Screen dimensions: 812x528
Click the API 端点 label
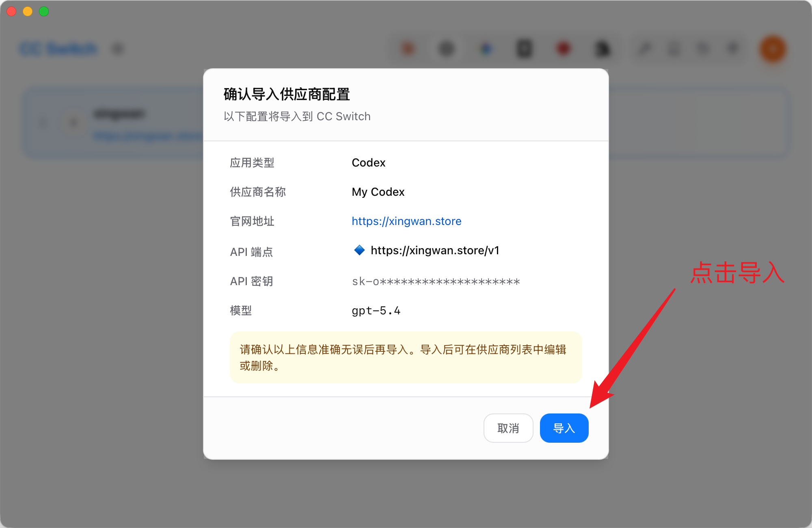(x=251, y=252)
